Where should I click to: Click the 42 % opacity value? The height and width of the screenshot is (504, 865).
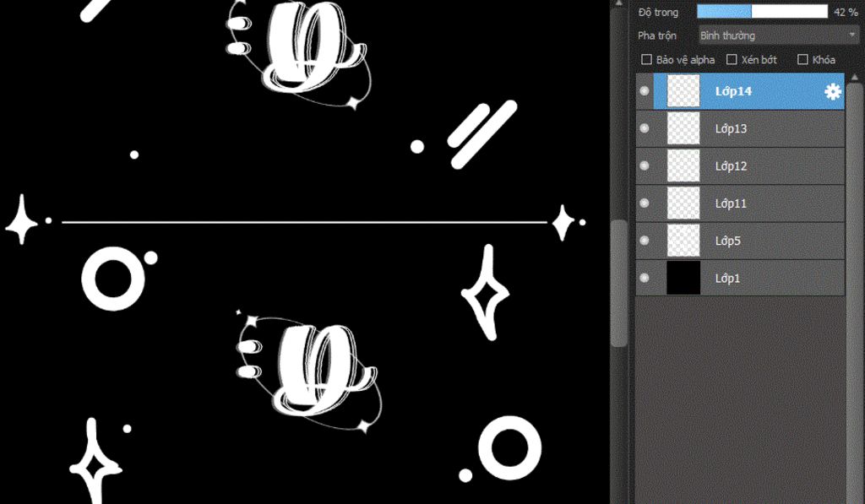click(846, 12)
